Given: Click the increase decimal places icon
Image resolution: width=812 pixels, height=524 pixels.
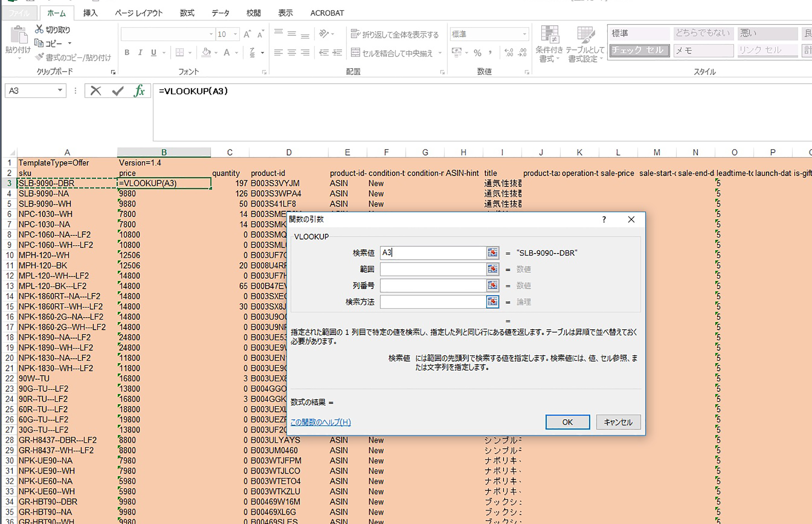Looking at the screenshot, I should 509,52.
